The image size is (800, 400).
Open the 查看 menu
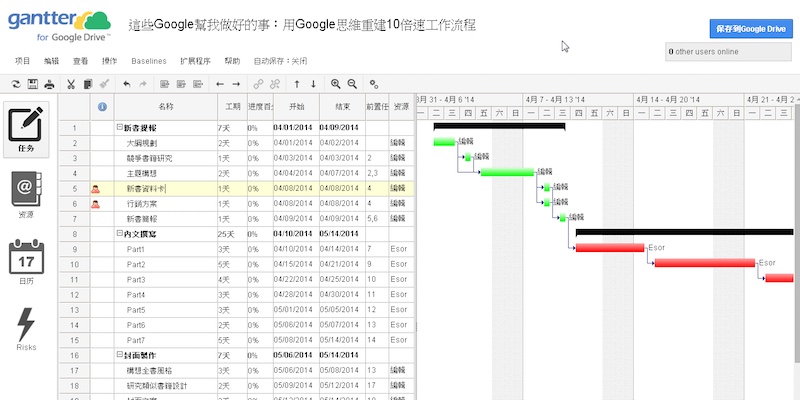click(80, 61)
